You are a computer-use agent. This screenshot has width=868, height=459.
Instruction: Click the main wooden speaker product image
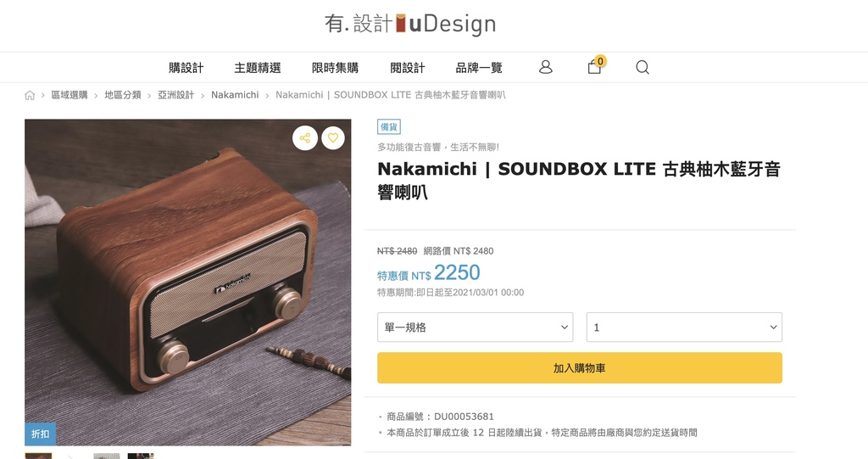pyautogui.click(x=187, y=283)
